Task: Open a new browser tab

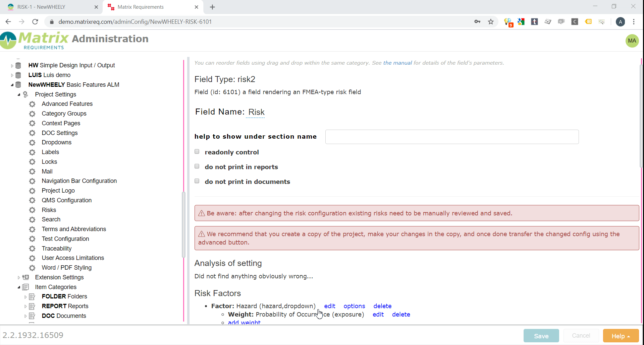Action: [x=212, y=7]
